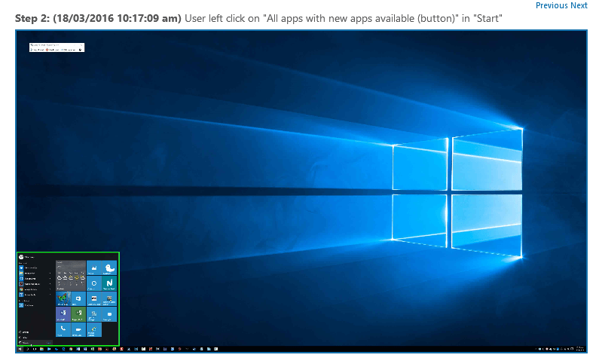Open the Weather forecast live tile
The width and height of the screenshot is (602, 364).
click(71, 276)
